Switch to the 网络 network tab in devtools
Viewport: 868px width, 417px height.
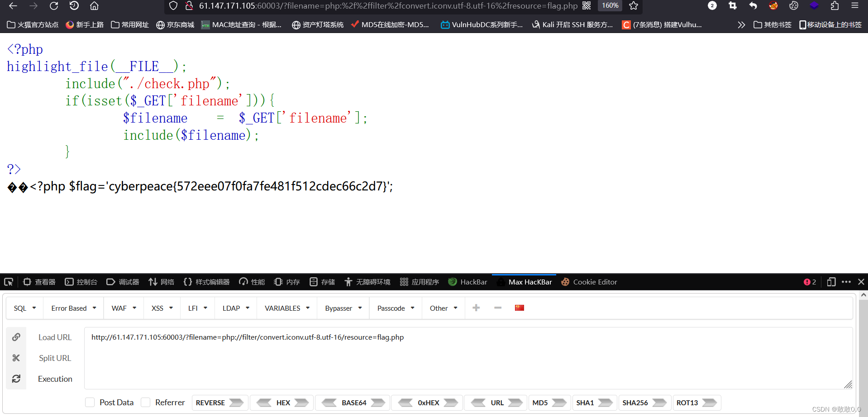pos(161,282)
